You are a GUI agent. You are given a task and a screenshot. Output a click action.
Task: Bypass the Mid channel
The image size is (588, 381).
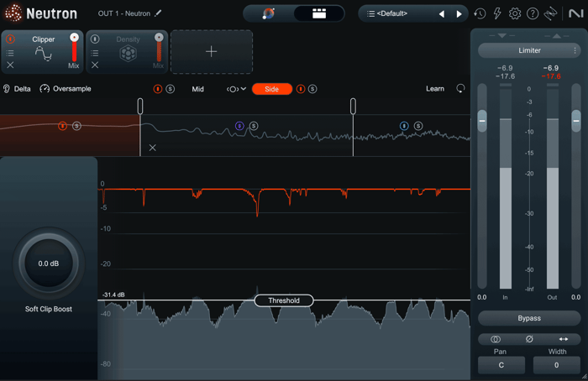point(158,89)
